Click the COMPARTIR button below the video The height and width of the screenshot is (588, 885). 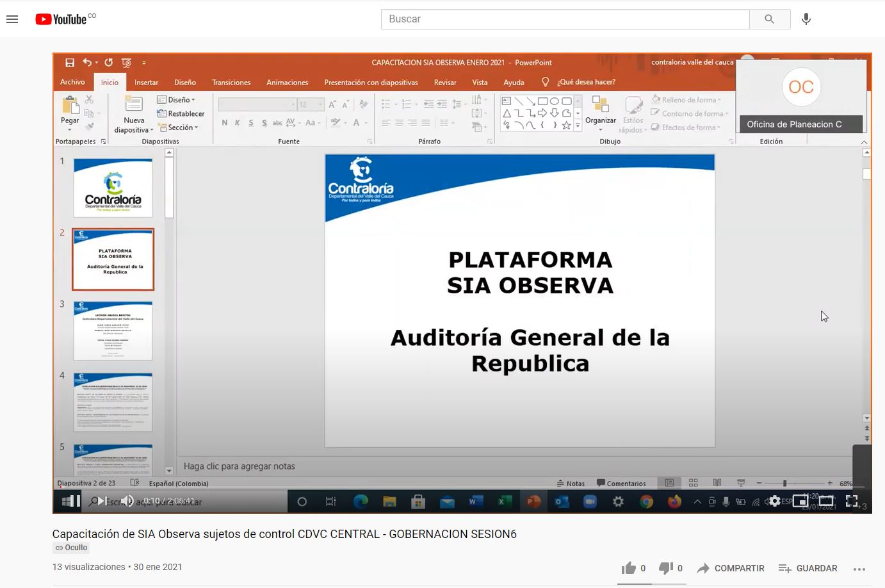click(730, 568)
